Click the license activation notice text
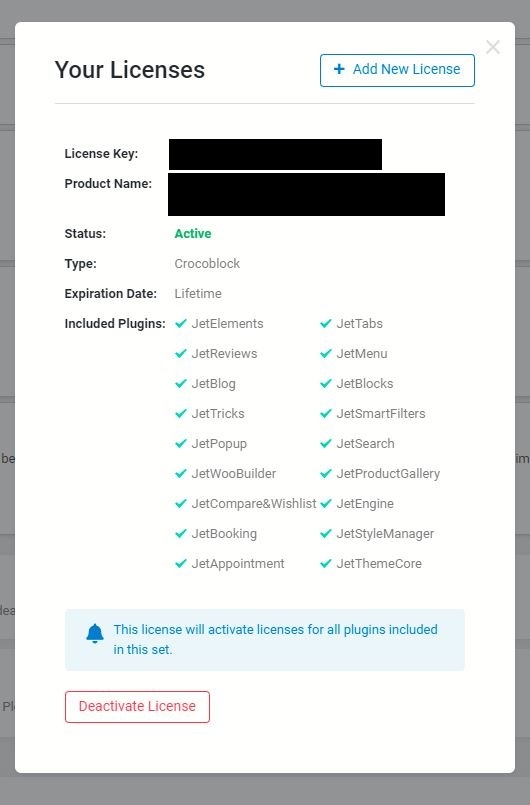The width and height of the screenshot is (530, 805). 275,639
